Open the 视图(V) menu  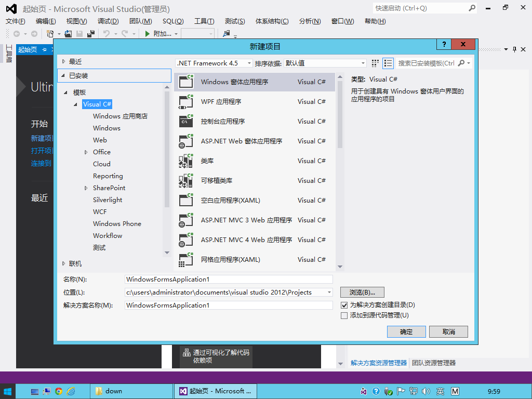(77, 21)
